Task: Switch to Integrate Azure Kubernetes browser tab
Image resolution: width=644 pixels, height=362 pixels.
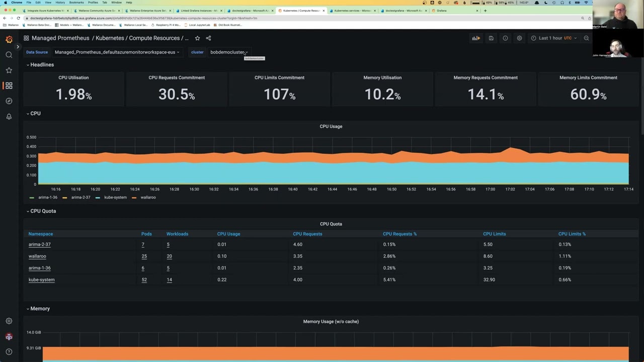Action: click(45, 11)
